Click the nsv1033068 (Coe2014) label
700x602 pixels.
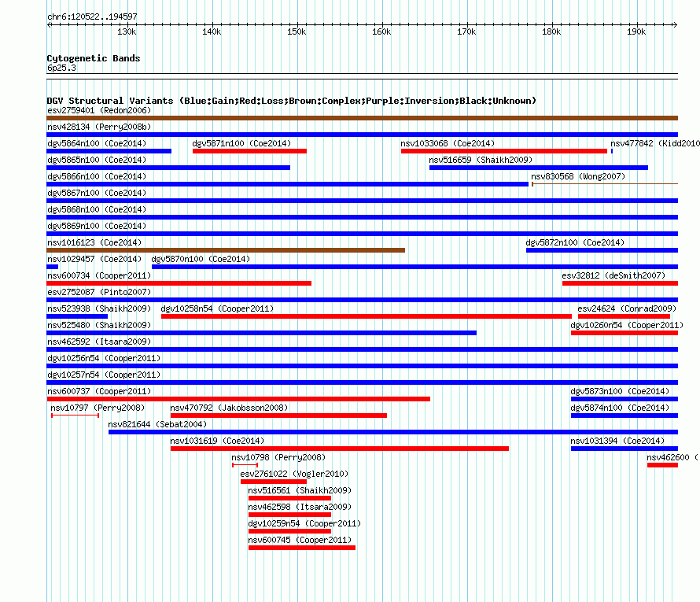click(x=448, y=143)
